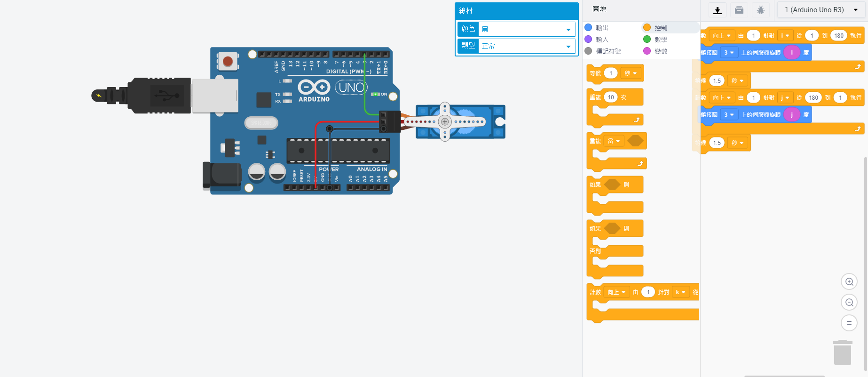Screen dimensions: 868x377
Task: Reset workspace zoom with equals icon
Action: coord(849,323)
